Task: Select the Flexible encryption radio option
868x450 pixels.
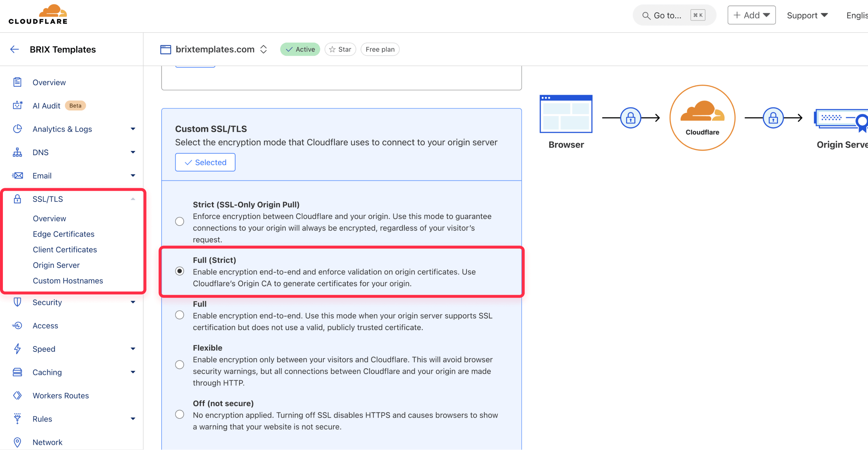Action: click(x=180, y=365)
